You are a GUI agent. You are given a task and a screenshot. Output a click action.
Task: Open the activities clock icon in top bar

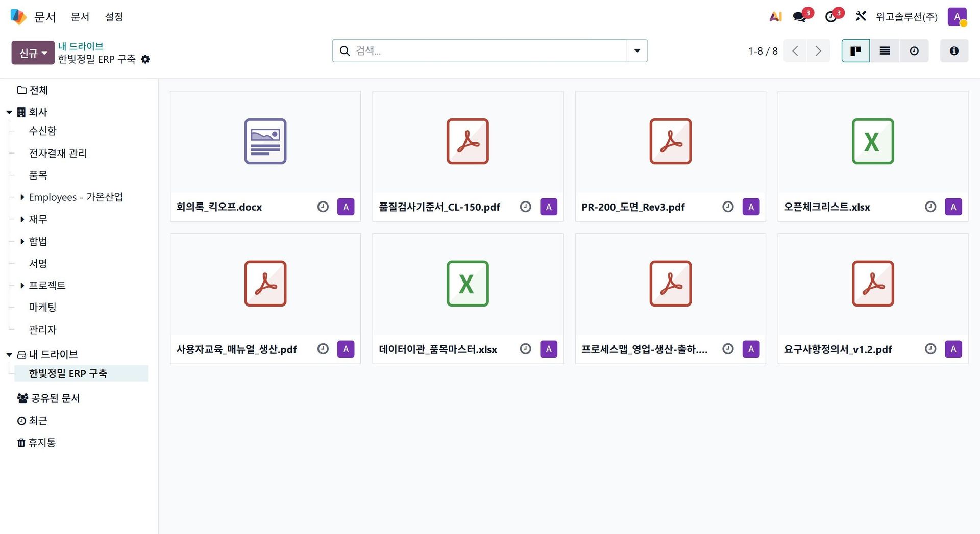pyautogui.click(x=830, y=17)
